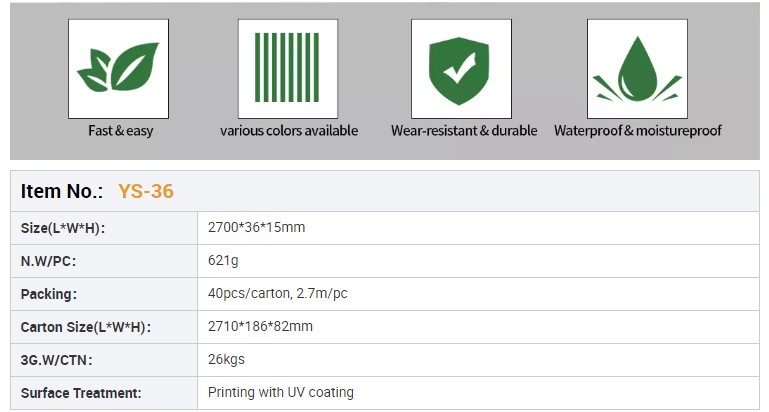
Task: Click 'Waterproof & moistureproof' caption
Action: (638, 131)
